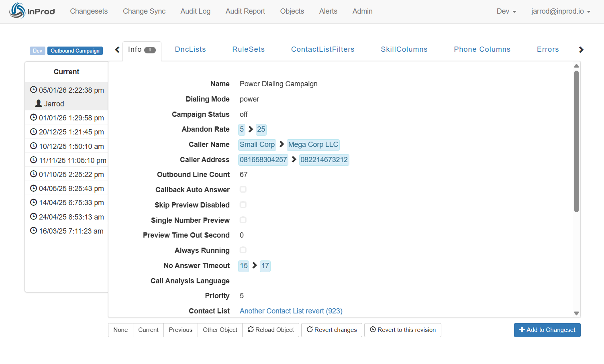Switch to the RuleSets tab

click(248, 49)
